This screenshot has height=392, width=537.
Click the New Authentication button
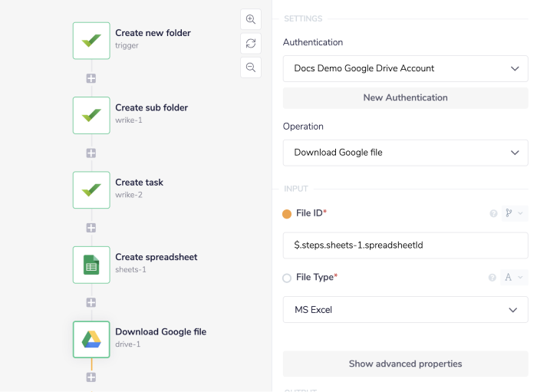405,97
